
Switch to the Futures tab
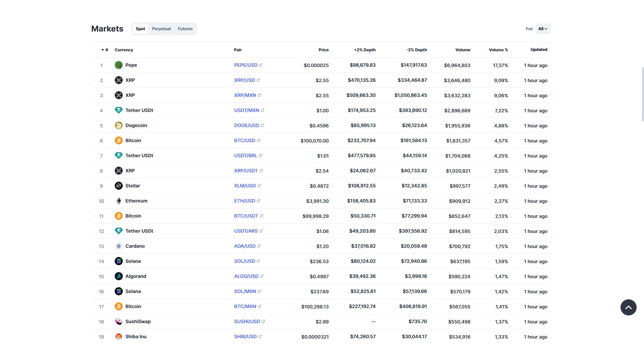tap(185, 29)
